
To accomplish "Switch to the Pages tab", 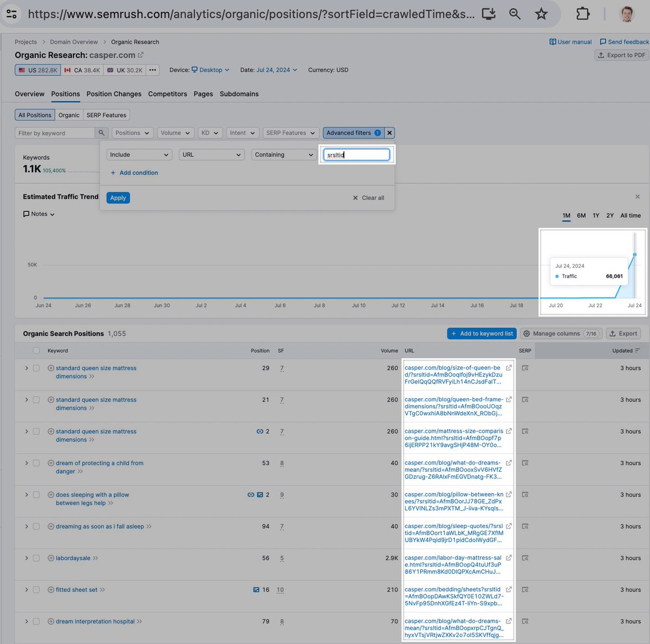I will [x=203, y=94].
